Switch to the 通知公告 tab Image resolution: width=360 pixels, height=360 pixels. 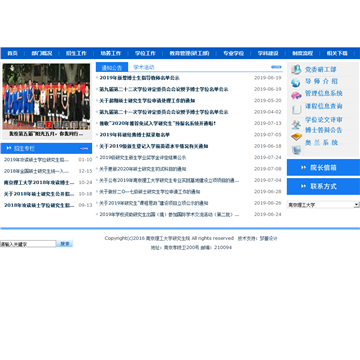[x=112, y=67]
